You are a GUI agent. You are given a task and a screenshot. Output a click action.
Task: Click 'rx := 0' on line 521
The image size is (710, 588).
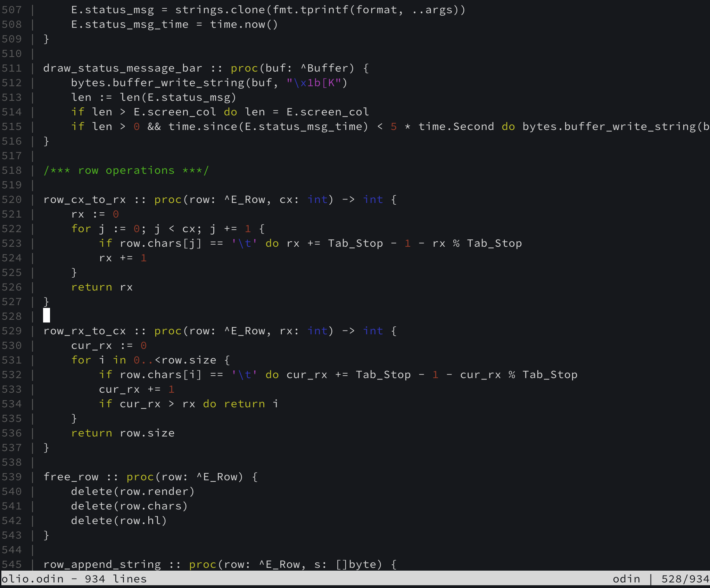coord(95,214)
